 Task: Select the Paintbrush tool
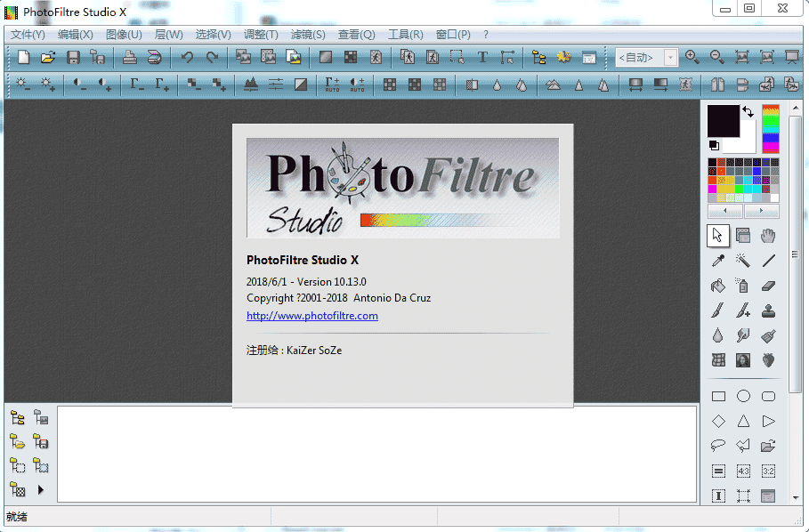pos(716,311)
